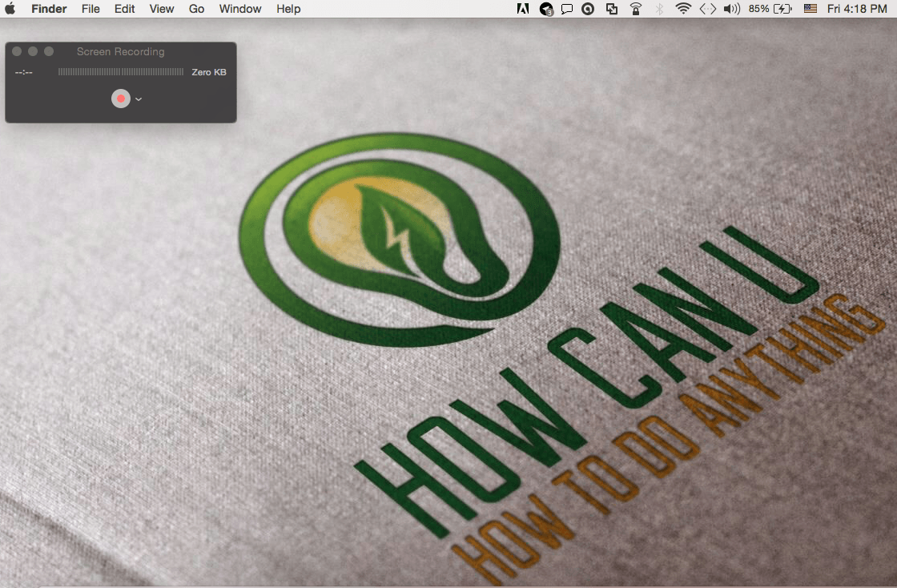Click the Zero KB file size label
Screen dimensions: 897x588
(209, 72)
